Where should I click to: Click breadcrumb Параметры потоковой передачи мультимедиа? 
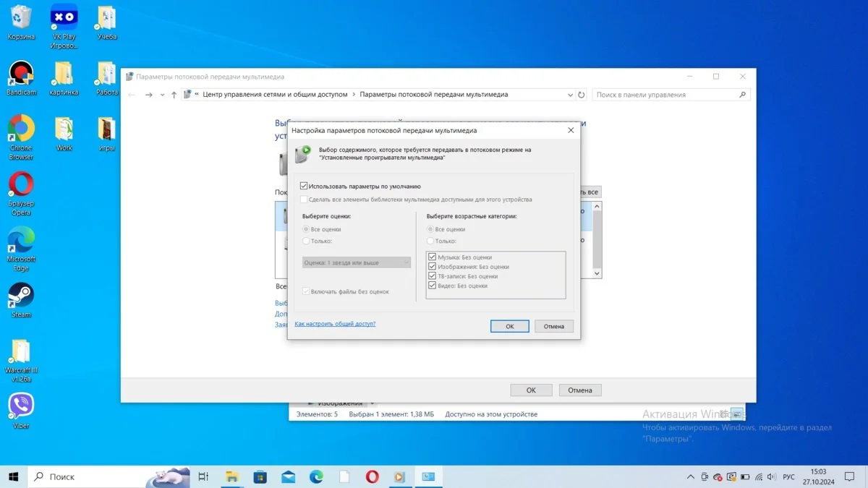433,95
